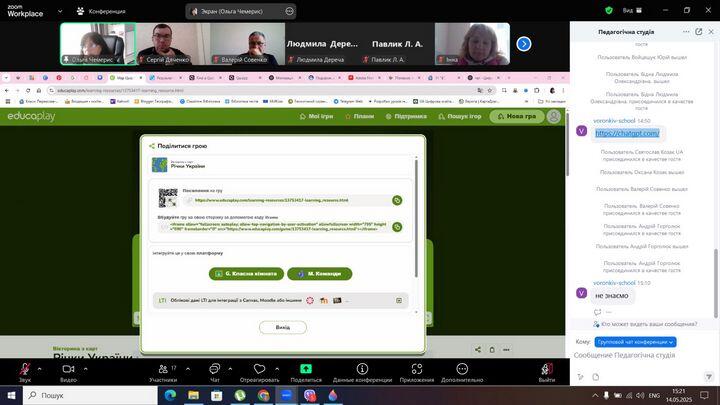This screenshot has height=405, width=720.
Task: Select Сергій Дяченко video thumbnail
Action: pos(173,44)
